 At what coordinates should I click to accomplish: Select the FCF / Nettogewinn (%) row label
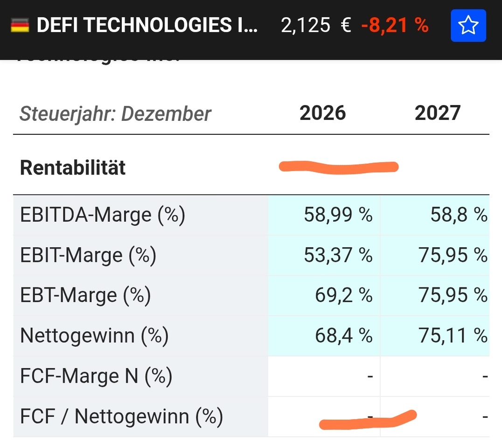121,416
